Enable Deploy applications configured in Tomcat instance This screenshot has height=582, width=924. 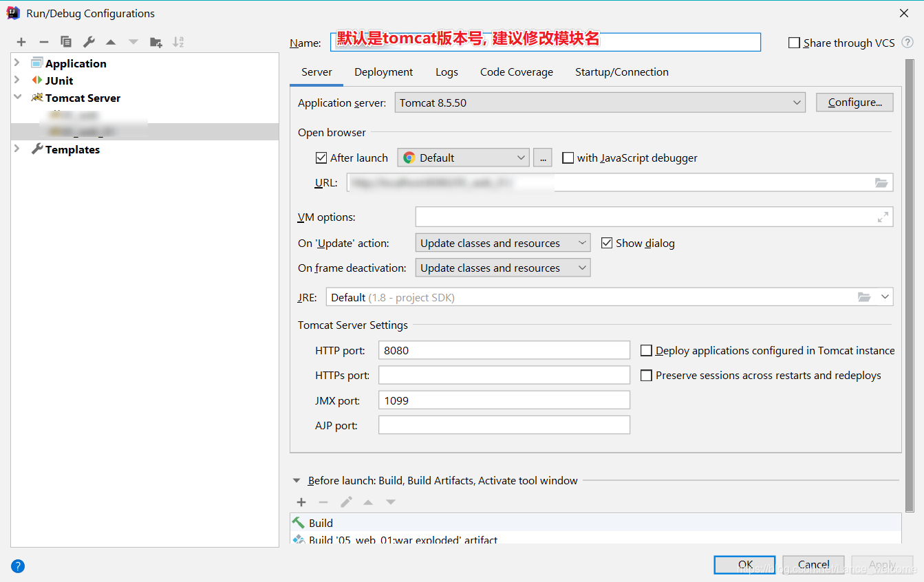pos(646,350)
